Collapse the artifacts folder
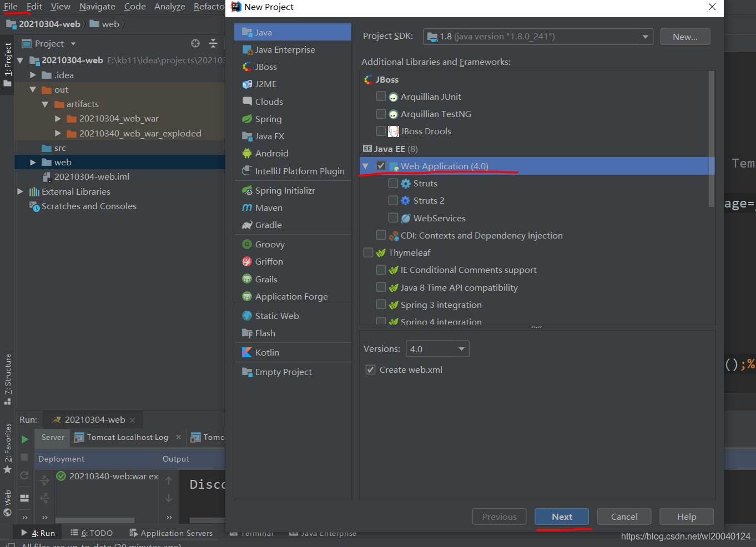756x547 pixels. [45, 104]
